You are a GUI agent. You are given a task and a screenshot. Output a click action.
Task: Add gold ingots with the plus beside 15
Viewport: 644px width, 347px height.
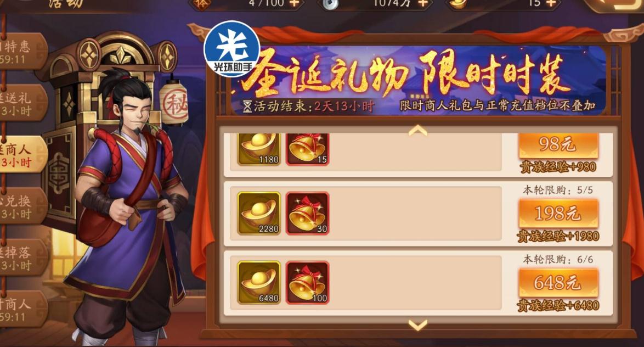(x=551, y=3)
